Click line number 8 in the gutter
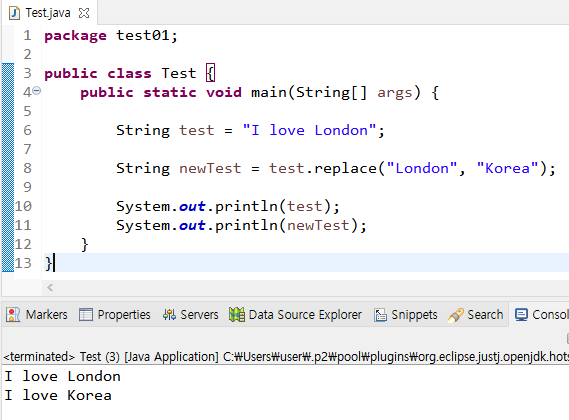 [x=28, y=168]
